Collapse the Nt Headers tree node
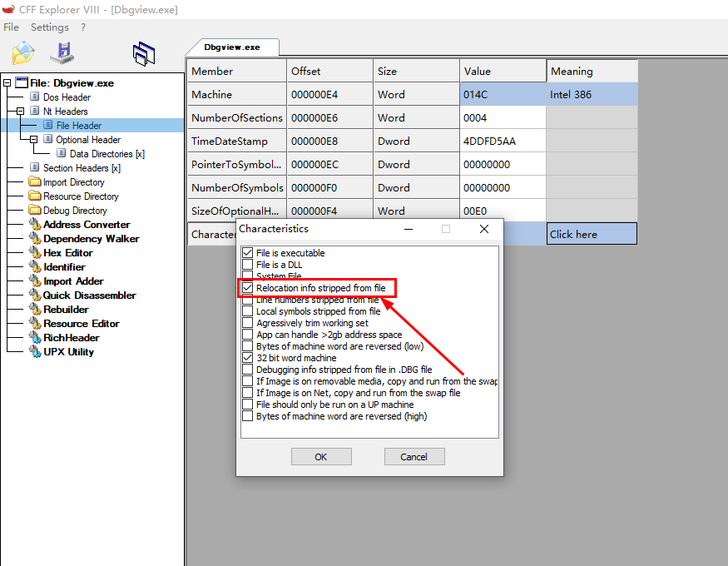Image resolution: width=728 pixels, height=566 pixels. point(21,111)
